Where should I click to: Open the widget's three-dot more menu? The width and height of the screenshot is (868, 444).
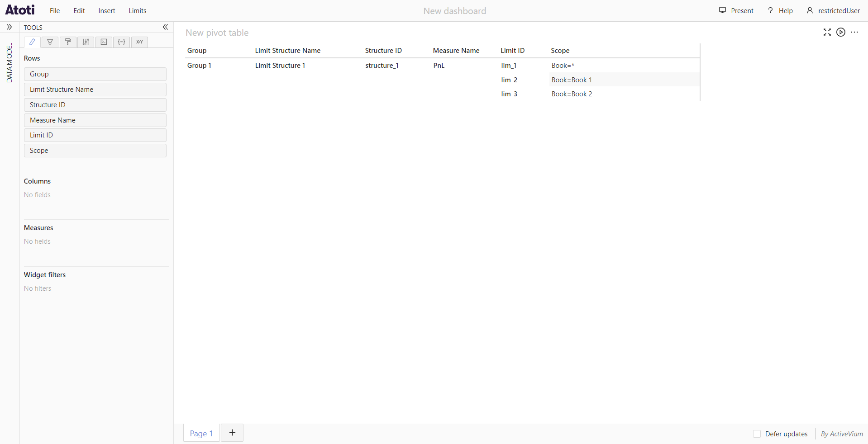tap(854, 32)
